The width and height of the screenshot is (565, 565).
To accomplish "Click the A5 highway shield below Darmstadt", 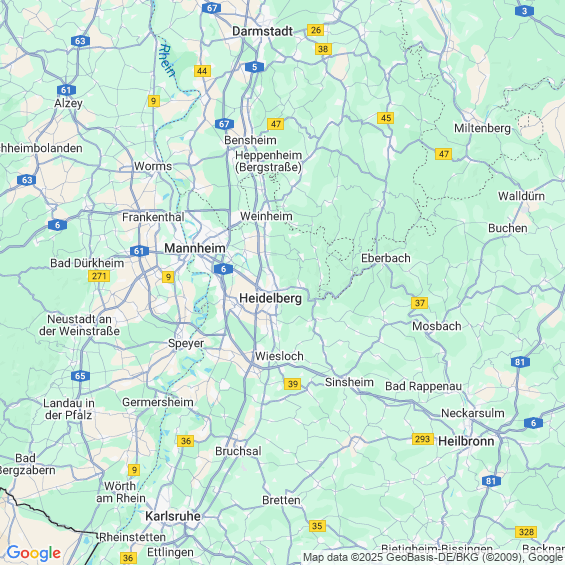I will coord(254,67).
